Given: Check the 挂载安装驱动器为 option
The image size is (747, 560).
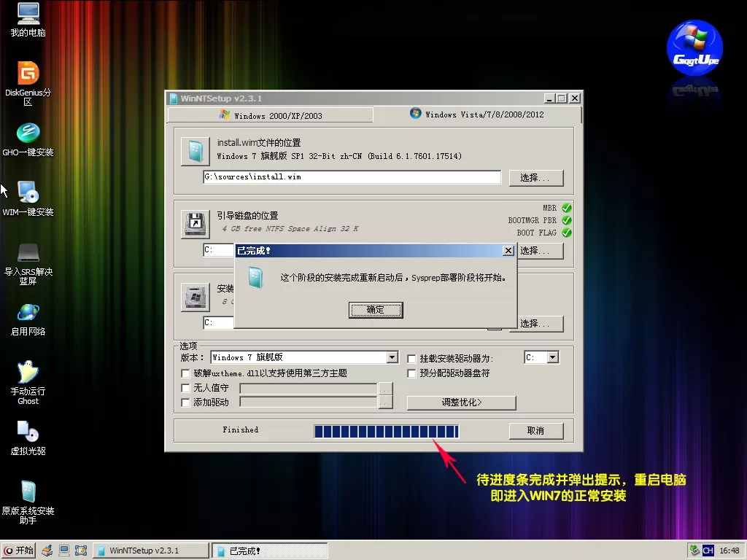Looking at the screenshot, I should [412, 359].
